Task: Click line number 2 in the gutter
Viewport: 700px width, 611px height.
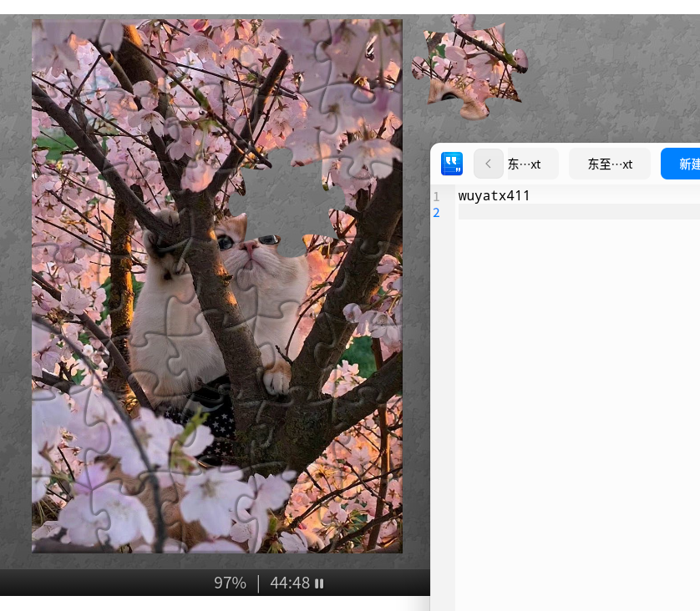Action: pyautogui.click(x=436, y=213)
